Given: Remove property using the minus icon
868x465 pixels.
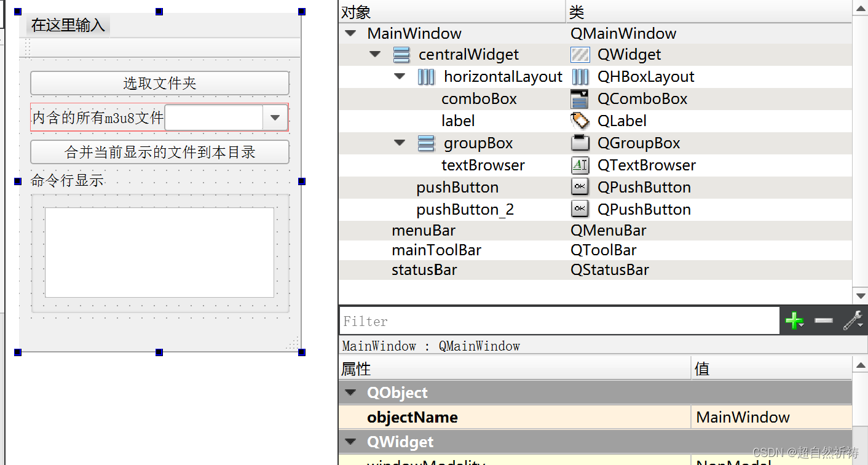Looking at the screenshot, I should 823,320.
